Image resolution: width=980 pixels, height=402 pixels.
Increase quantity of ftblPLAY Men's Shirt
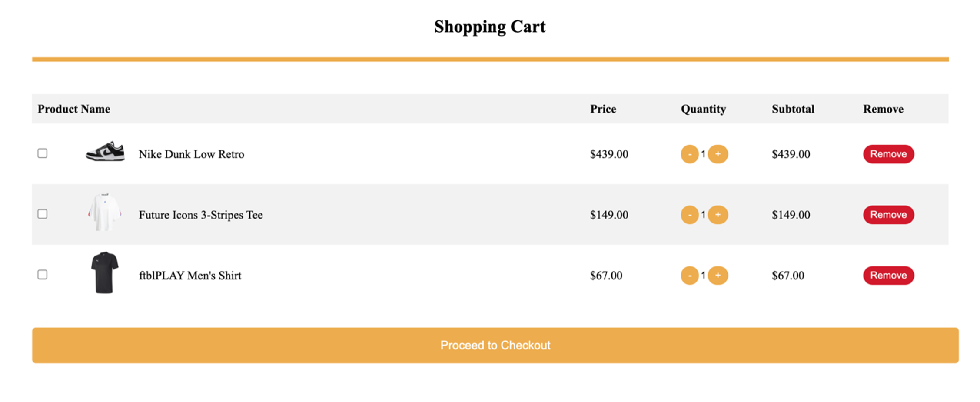(x=718, y=276)
